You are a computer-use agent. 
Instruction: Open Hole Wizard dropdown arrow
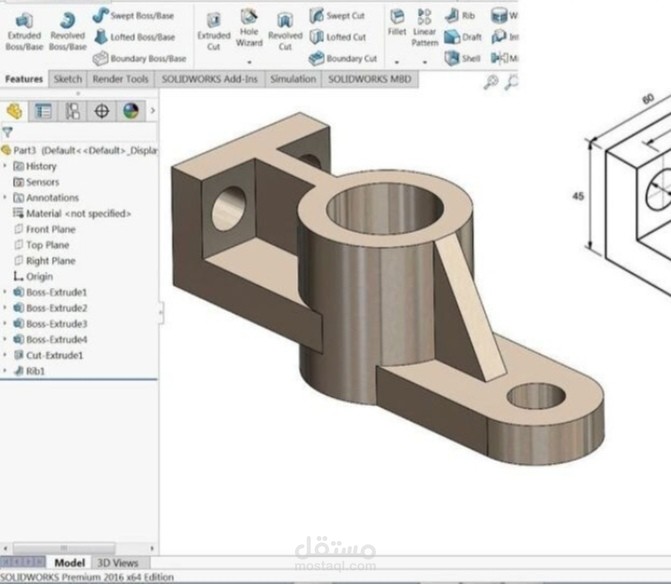click(x=249, y=62)
